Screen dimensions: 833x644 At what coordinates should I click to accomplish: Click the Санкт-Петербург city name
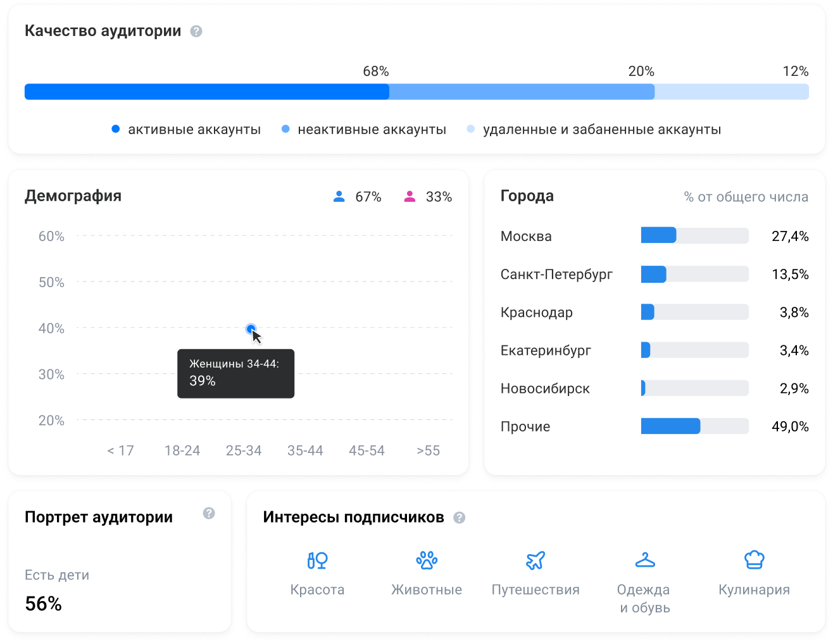[x=556, y=274]
